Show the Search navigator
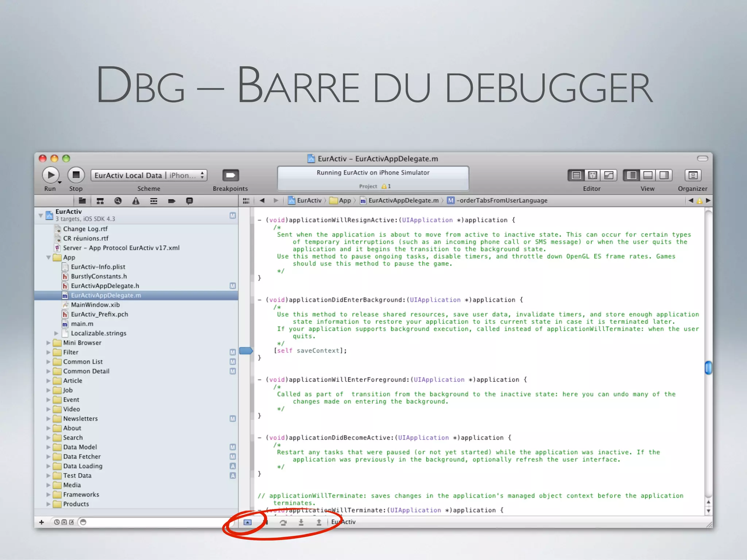The height and width of the screenshot is (560, 747). point(118,201)
